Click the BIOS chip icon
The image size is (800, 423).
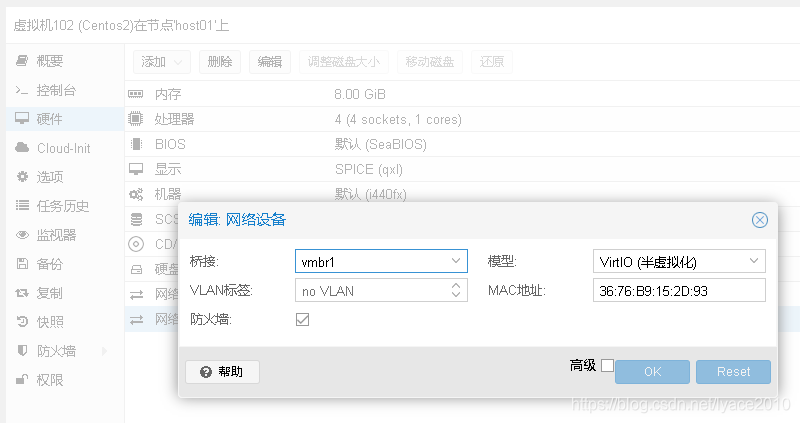(136, 144)
